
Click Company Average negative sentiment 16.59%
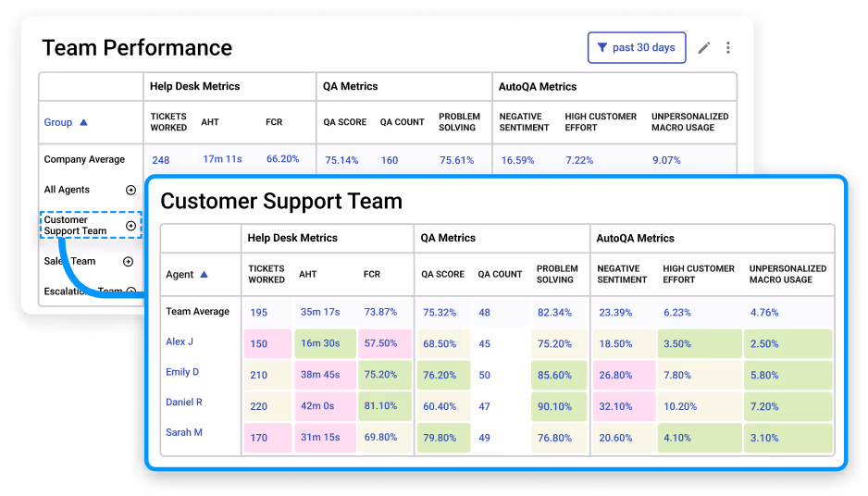click(x=517, y=160)
